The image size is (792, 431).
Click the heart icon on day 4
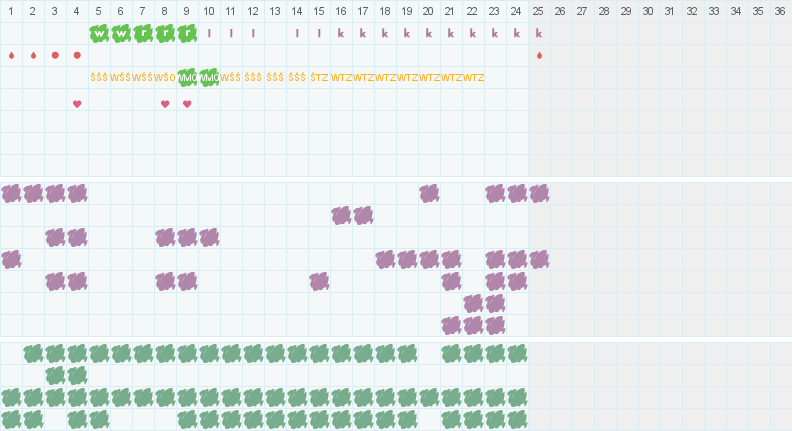77,103
